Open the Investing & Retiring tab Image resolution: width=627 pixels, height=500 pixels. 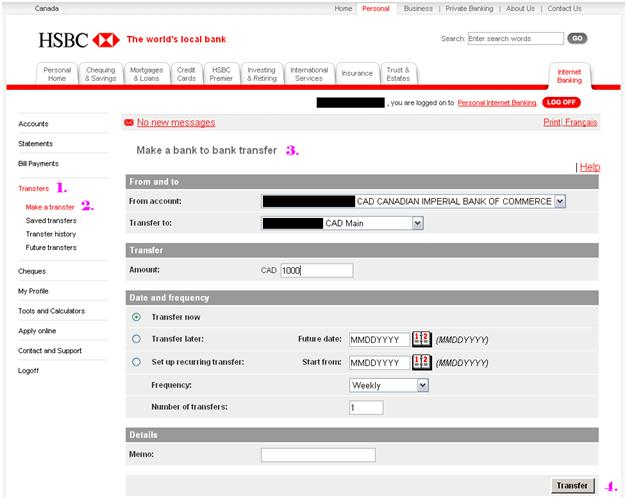pyautogui.click(x=262, y=74)
